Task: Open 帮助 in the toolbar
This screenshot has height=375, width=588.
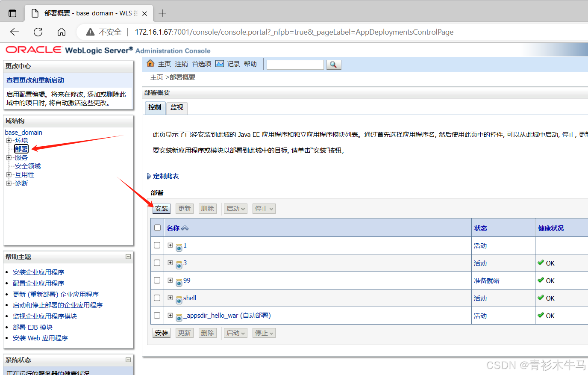Action: 250,64
